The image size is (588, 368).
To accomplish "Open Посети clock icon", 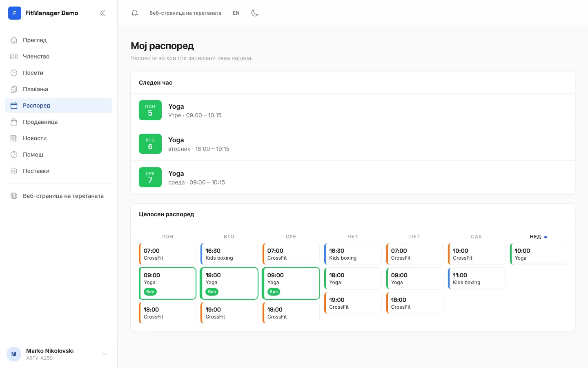I will (x=14, y=73).
